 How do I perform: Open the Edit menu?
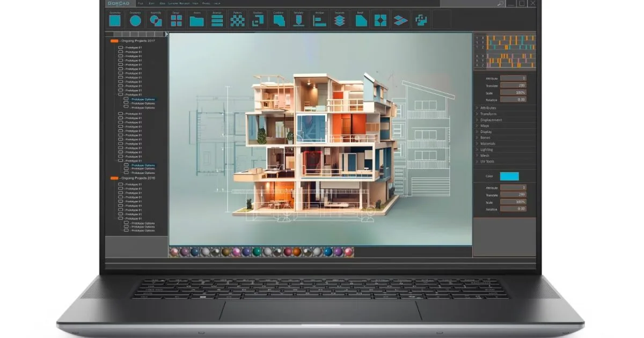point(151,3)
